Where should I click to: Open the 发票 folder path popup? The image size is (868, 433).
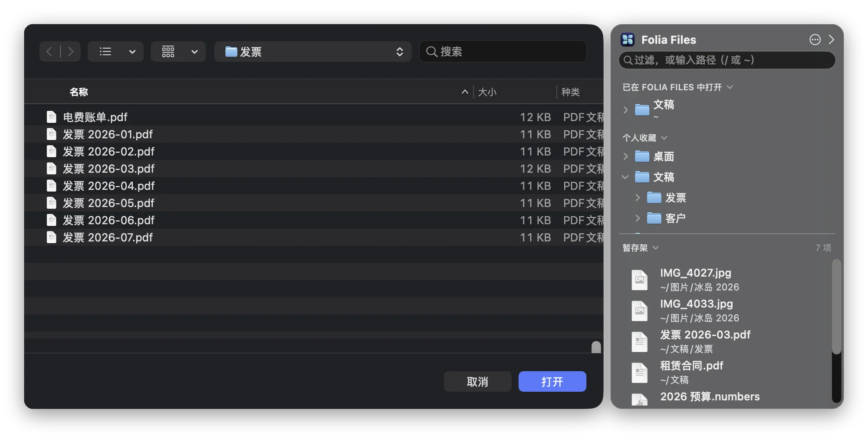coord(312,52)
